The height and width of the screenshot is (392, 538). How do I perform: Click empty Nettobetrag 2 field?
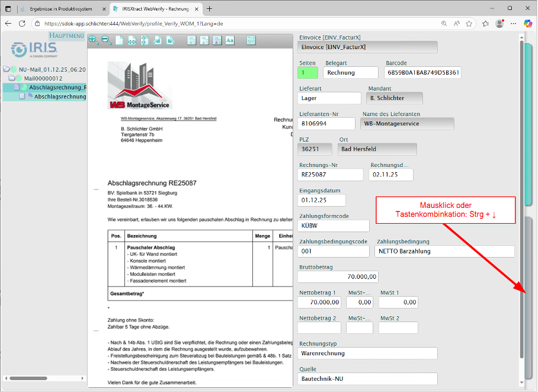[x=319, y=327]
